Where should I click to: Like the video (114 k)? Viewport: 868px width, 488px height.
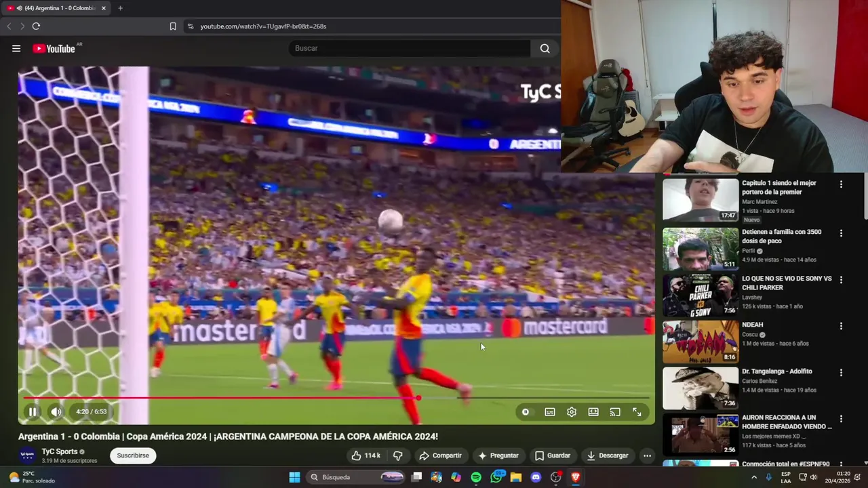[366, 455]
